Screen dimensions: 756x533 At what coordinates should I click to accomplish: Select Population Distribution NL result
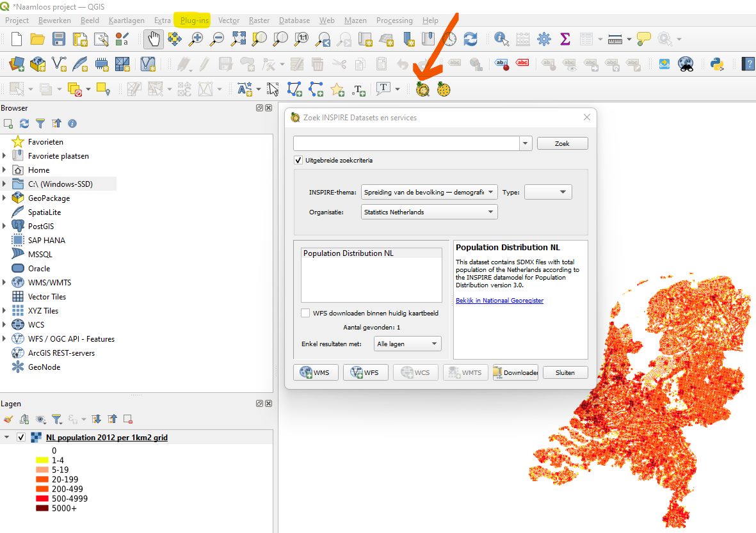[x=371, y=253]
